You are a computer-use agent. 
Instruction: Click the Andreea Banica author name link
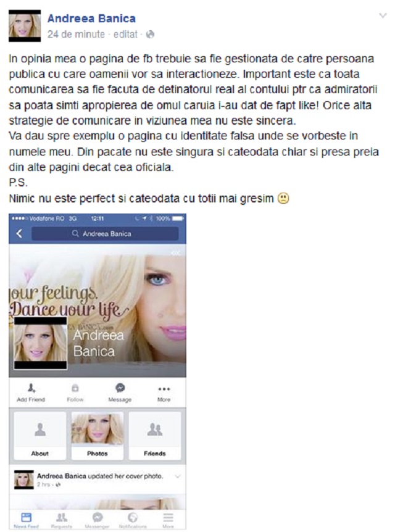pos(91,19)
